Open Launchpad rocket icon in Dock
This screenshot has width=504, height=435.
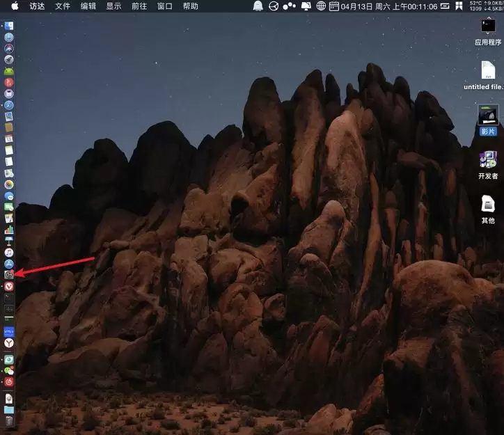(8, 59)
